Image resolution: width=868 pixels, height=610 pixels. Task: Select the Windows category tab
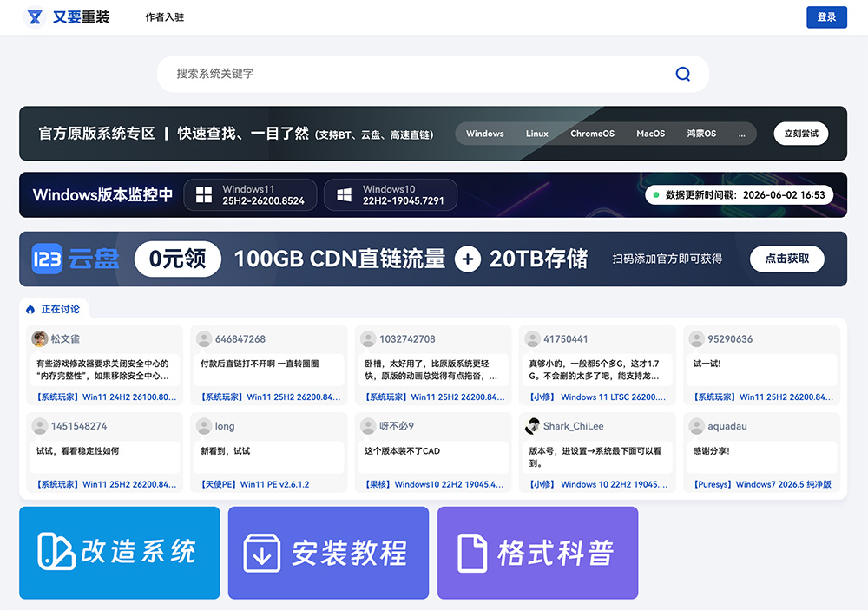485,134
